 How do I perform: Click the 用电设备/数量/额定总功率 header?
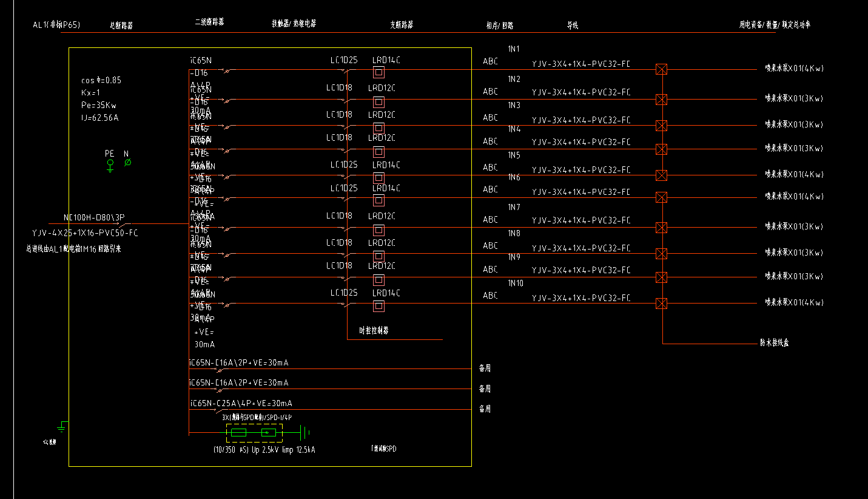tap(775, 25)
